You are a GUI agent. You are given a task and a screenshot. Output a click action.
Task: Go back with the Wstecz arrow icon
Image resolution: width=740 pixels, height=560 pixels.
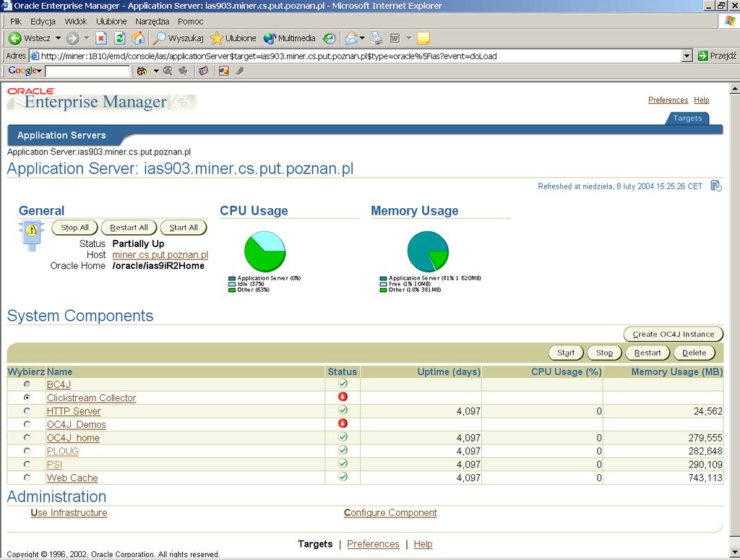[15, 38]
